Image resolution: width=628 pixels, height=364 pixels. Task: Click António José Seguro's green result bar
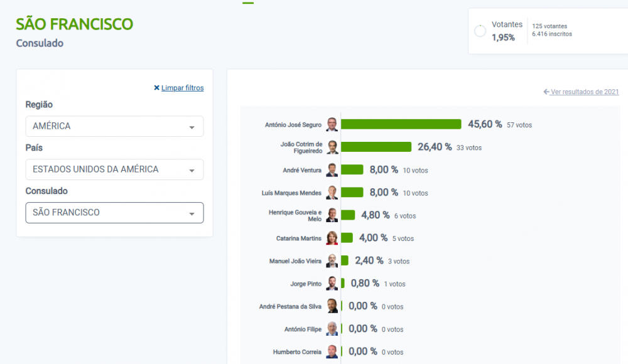(401, 124)
